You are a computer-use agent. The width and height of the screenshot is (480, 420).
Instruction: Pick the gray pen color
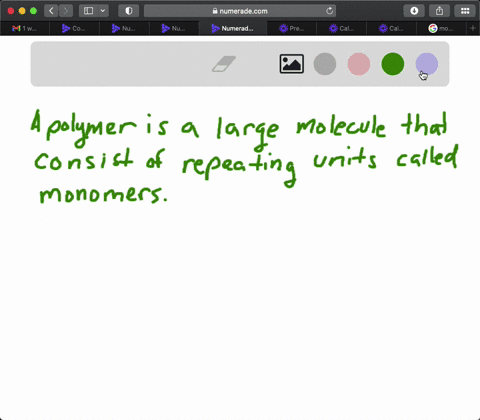pyautogui.click(x=325, y=64)
